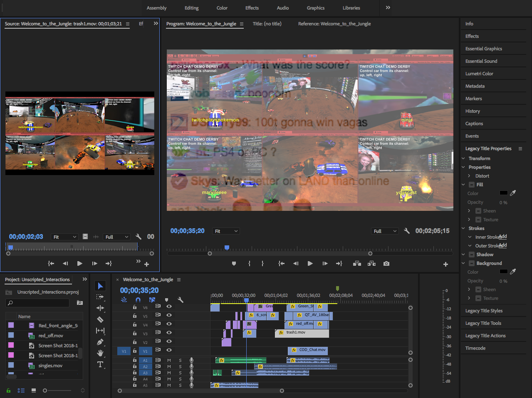Select the Track Select Forward tool

coord(100,297)
